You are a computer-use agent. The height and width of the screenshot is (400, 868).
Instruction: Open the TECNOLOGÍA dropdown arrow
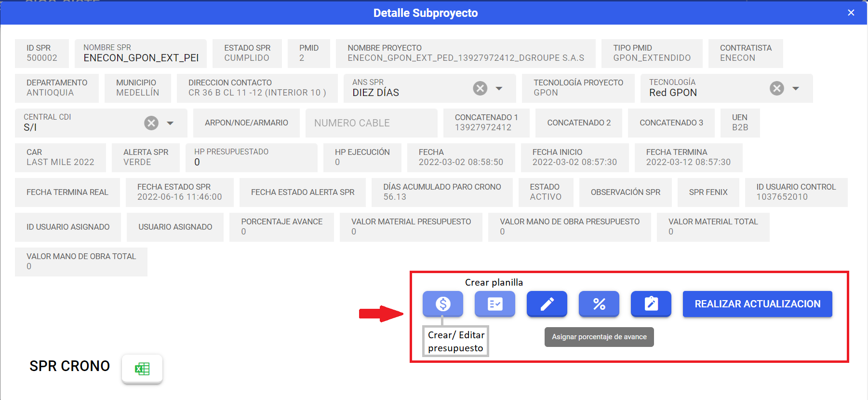tap(796, 88)
